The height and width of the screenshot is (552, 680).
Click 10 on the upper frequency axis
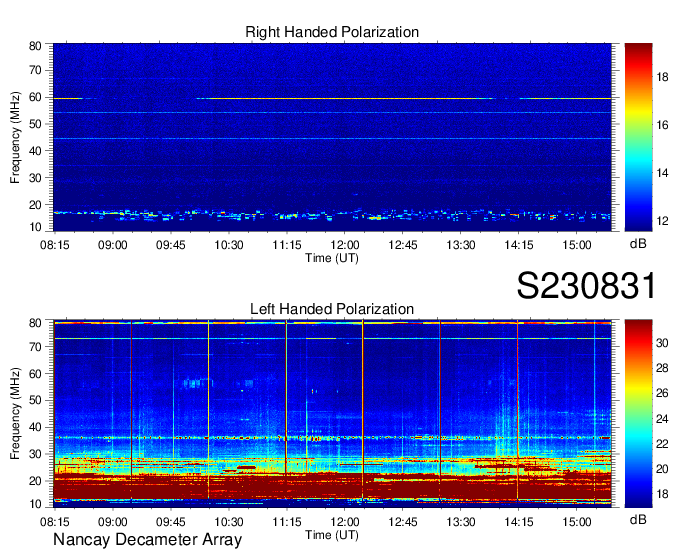pos(35,227)
